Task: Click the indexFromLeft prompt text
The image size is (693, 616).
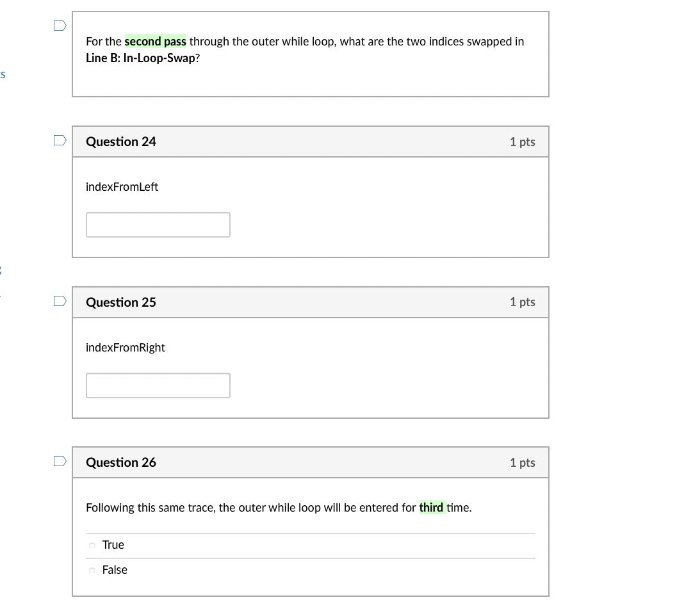Action: pos(122,187)
